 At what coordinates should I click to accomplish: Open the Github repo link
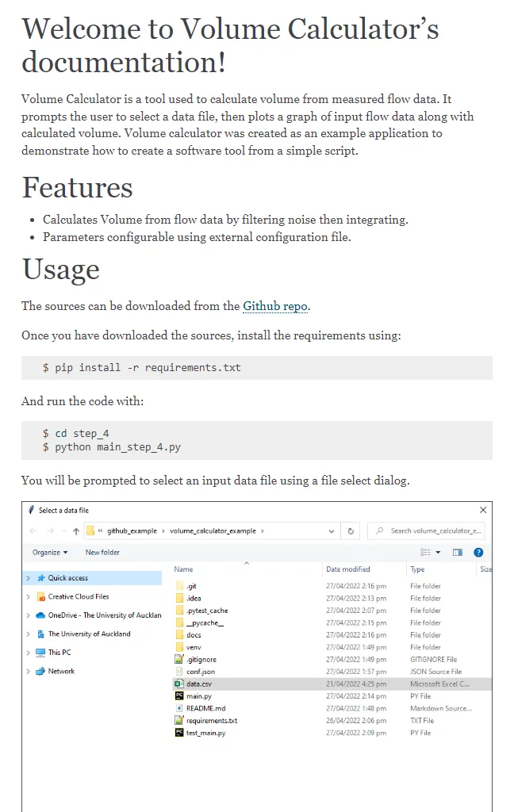click(275, 306)
